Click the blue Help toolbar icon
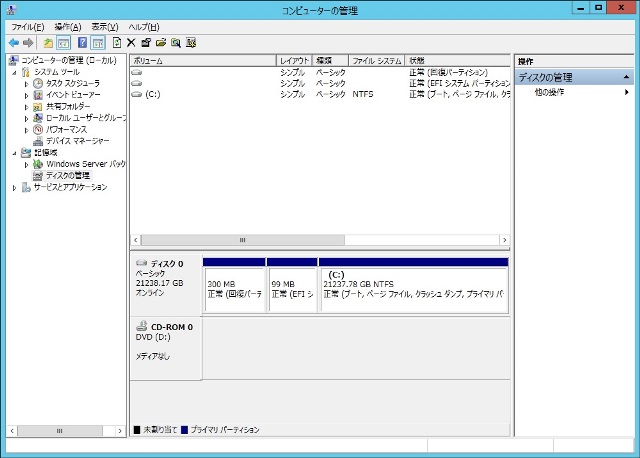Viewport: 640px width, 458px height. click(82, 43)
